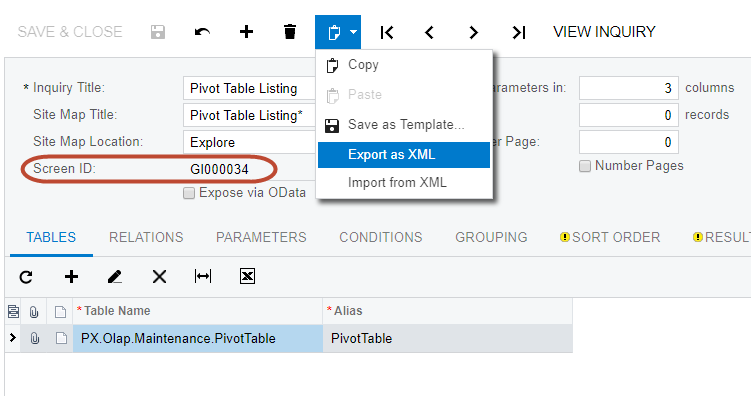Screen dimensions: 751x396
Task: Go to the first record
Action: 387,33
